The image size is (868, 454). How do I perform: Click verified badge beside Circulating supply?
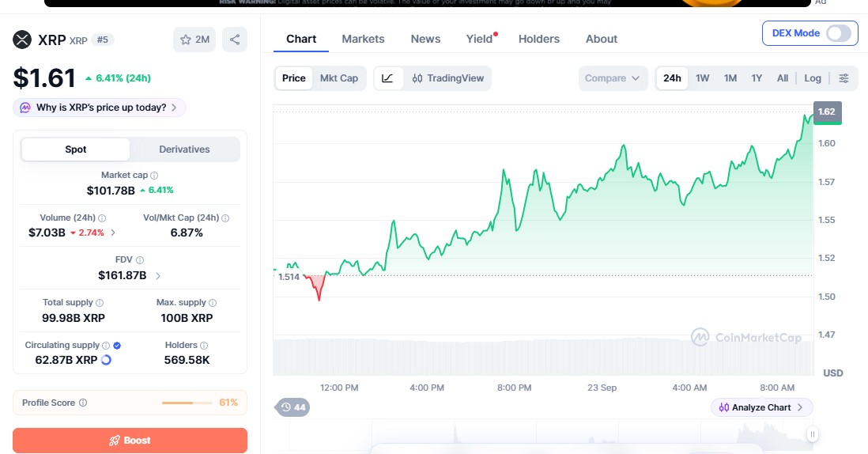click(x=117, y=346)
